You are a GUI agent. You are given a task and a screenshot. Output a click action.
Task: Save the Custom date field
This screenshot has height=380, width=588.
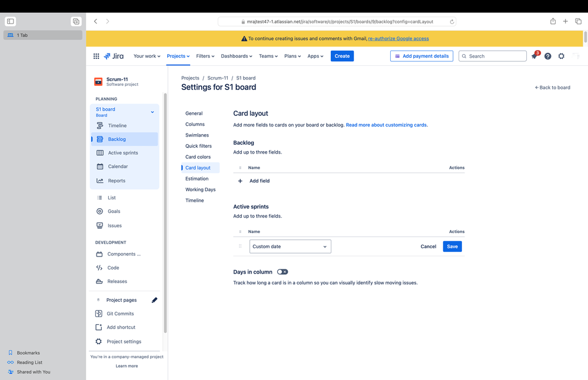452,246
